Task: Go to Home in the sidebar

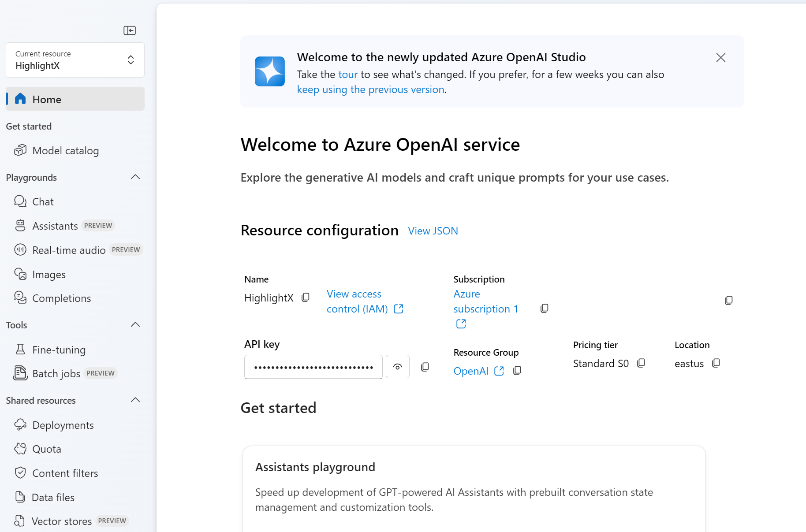Action: click(75, 99)
